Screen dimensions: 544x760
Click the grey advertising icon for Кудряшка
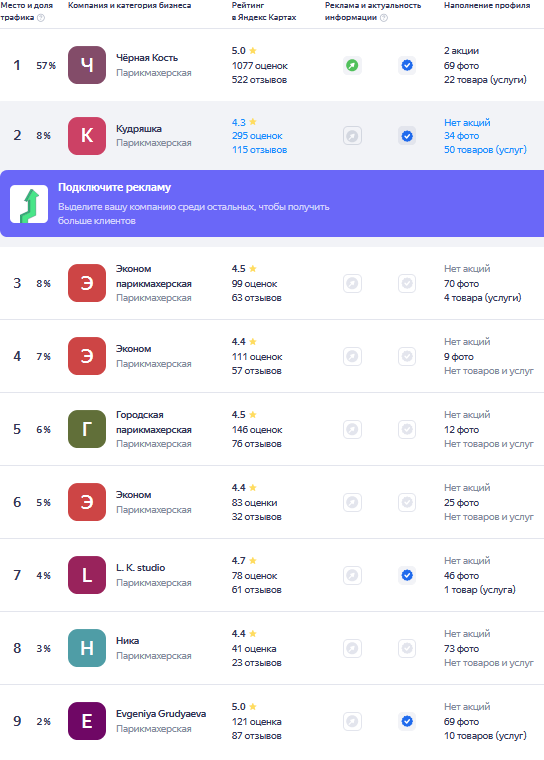[x=352, y=136]
